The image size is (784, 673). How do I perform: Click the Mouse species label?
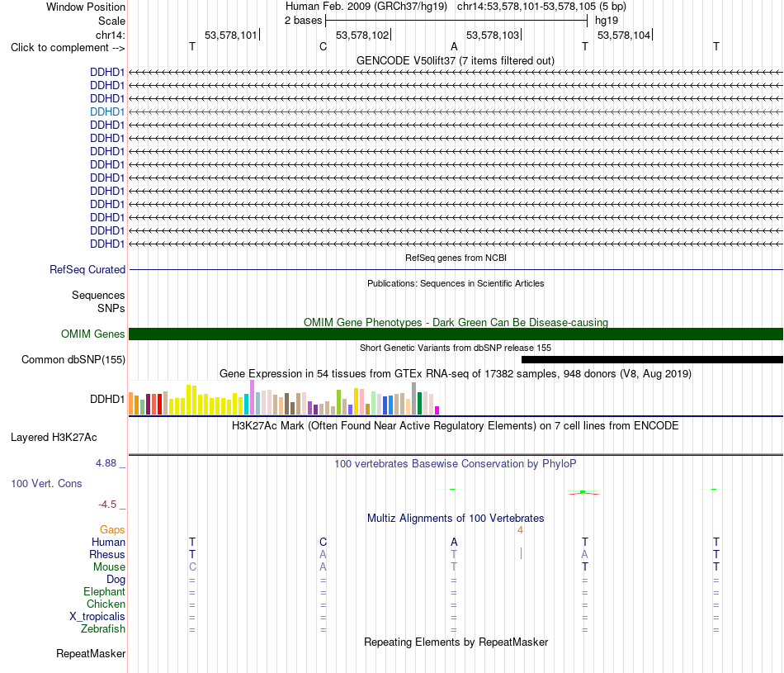pos(109,567)
